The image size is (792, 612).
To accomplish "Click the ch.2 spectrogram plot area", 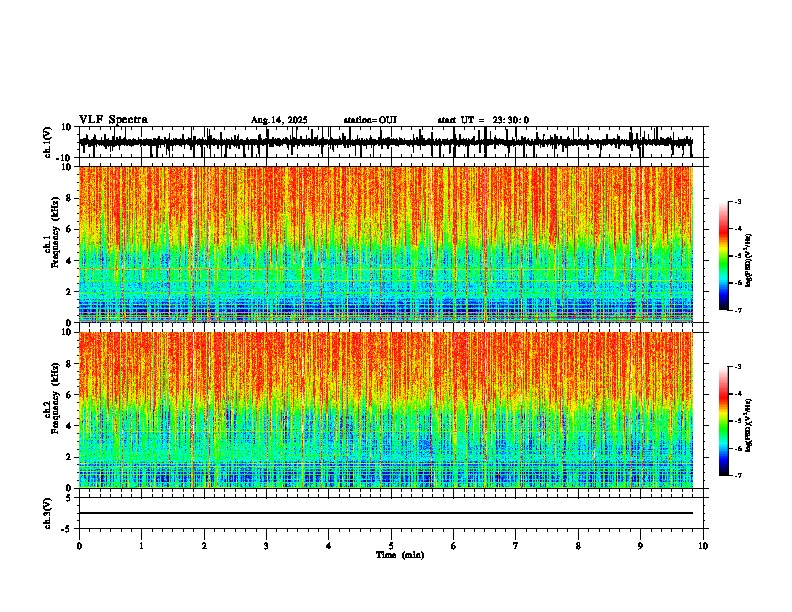I will (386, 410).
